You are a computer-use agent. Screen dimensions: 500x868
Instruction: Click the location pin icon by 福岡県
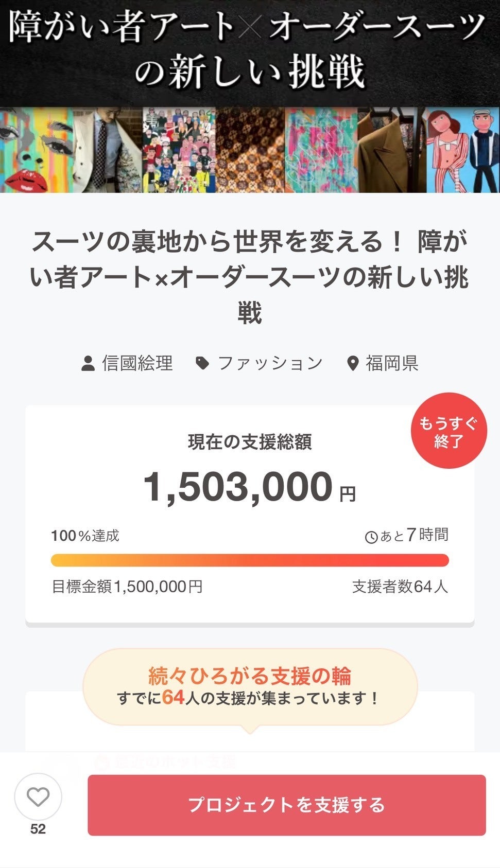[x=353, y=364]
